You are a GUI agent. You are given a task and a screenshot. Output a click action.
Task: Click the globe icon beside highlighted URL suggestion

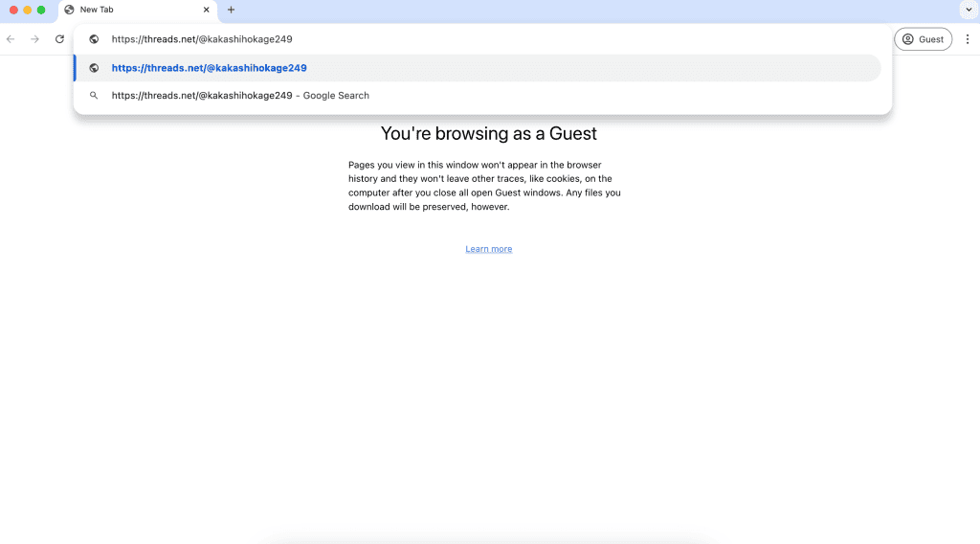pos(94,68)
